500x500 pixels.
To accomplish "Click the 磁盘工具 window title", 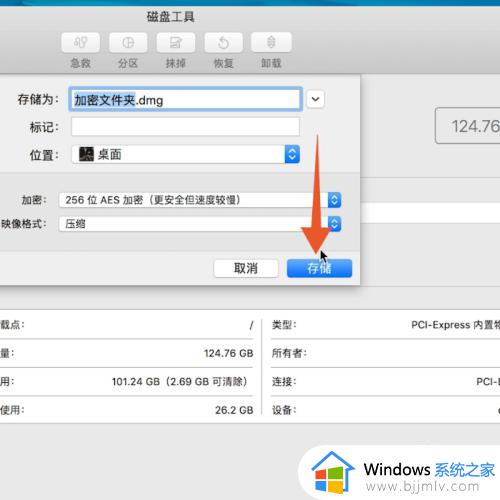I will (171, 17).
